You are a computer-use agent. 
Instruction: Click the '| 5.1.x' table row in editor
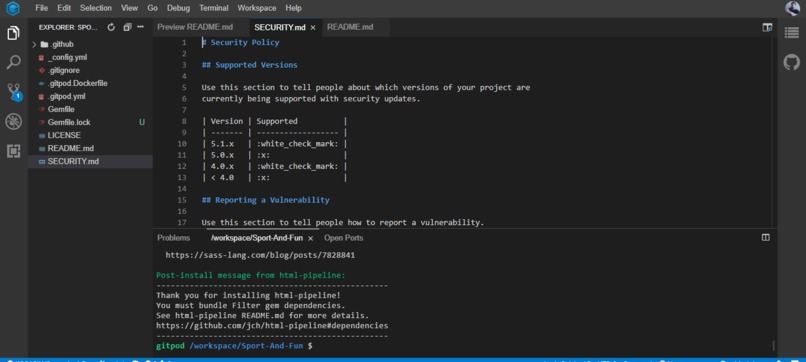tap(274, 144)
